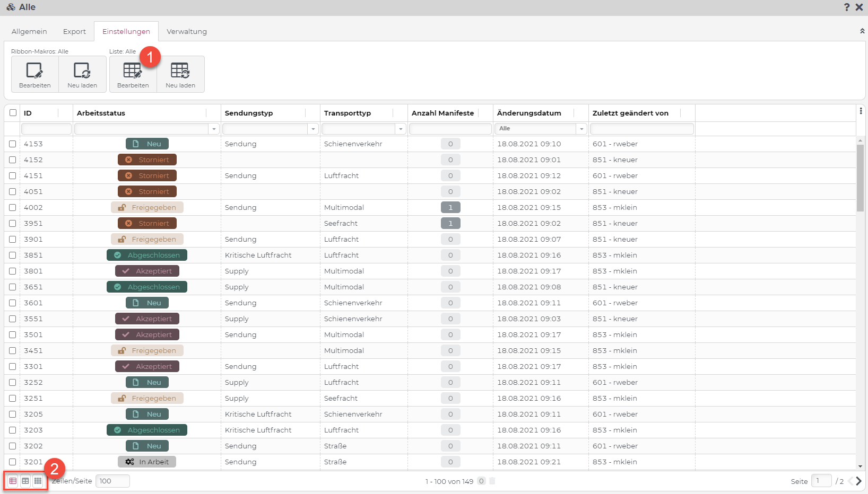Sort by Zuletzt geändert von header

coord(630,113)
